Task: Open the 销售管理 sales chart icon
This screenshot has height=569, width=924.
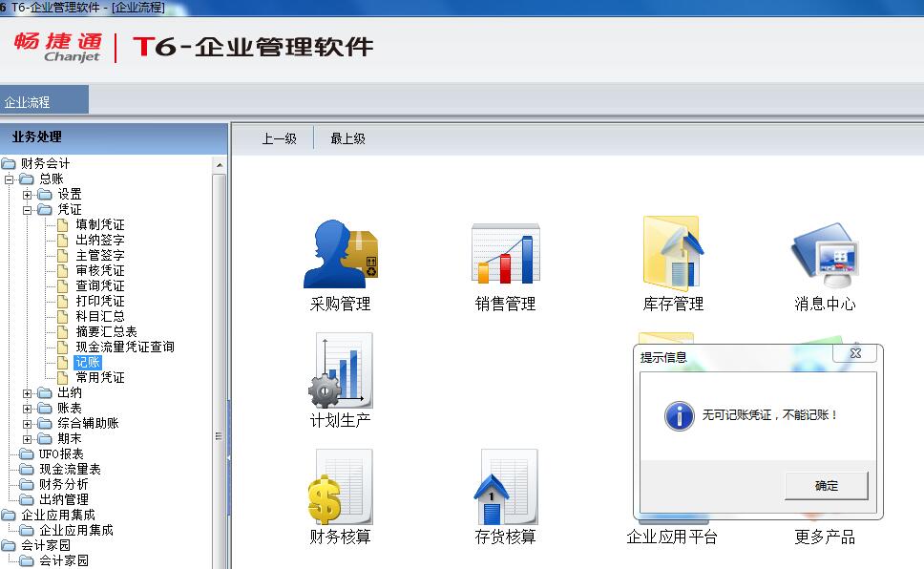Action: click(x=506, y=254)
